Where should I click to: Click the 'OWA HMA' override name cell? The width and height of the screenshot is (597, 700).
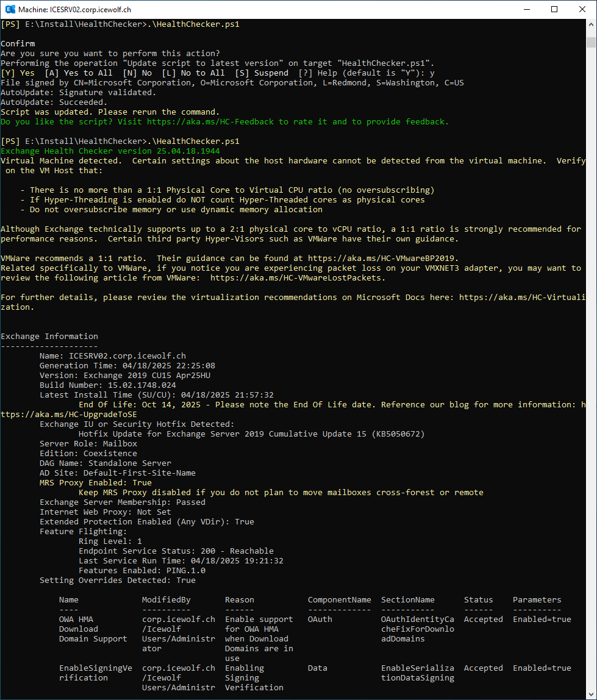[x=76, y=620]
